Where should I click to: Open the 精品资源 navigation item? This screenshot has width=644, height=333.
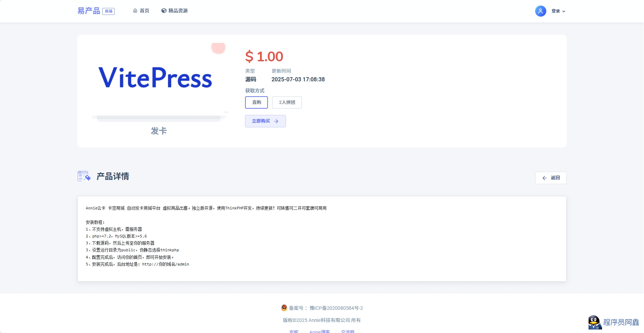pyautogui.click(x=175, y=11)
